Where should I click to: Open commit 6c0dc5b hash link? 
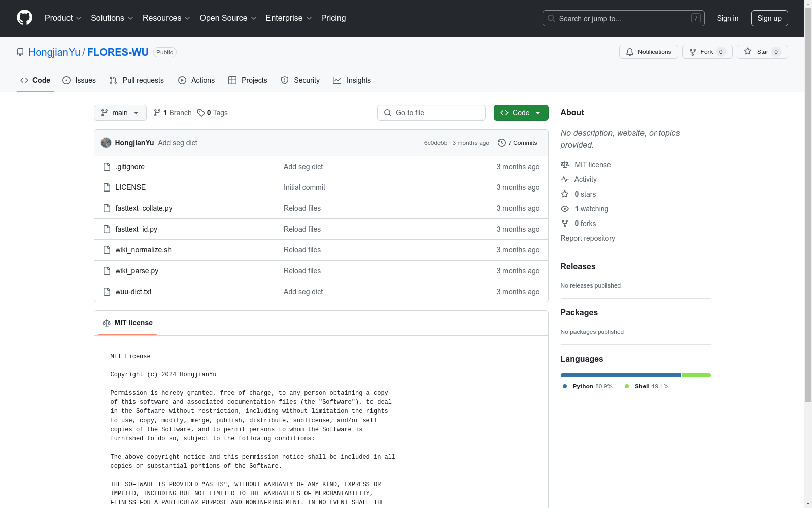(x=435, y=143)
